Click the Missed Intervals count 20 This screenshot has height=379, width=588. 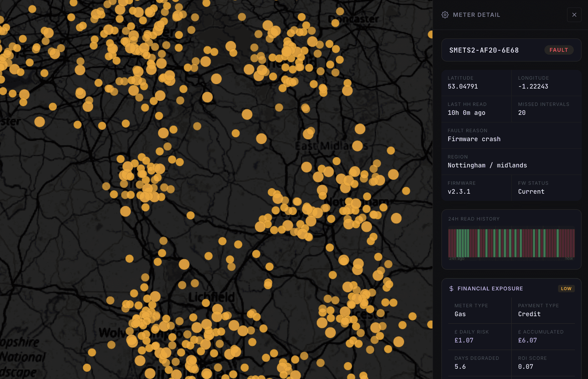(x=522, y=113)
